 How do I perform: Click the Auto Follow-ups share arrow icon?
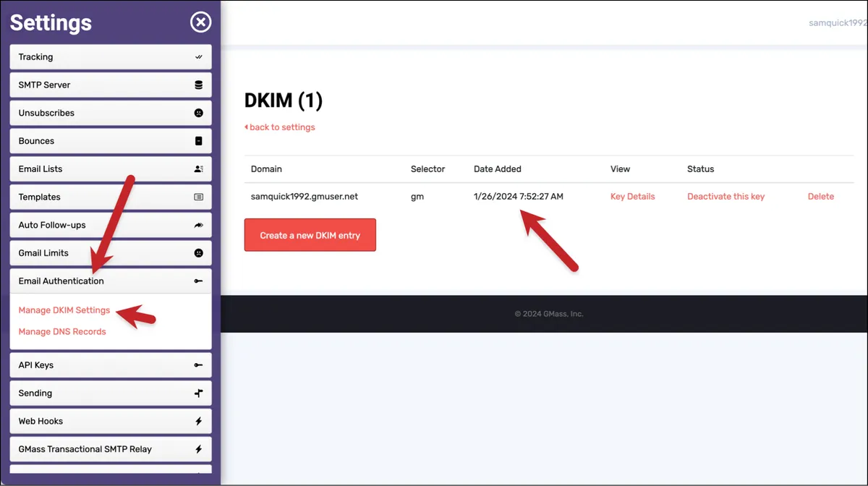tap(199, 226)
